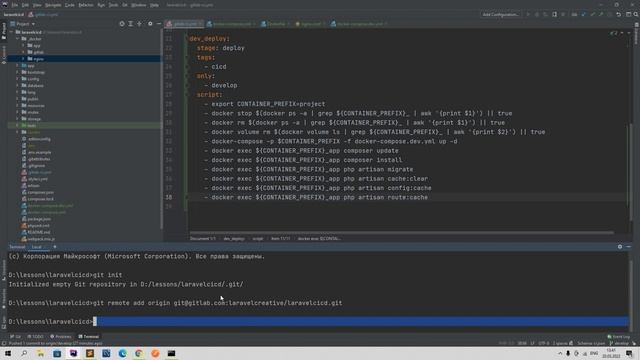Open the View menu

(x=37, y=5)
